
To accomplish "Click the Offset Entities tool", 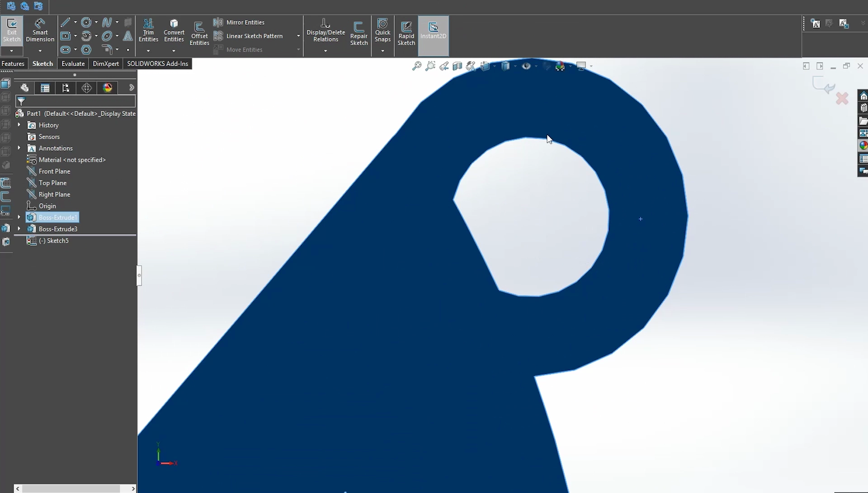I will (x=199, y=34).
